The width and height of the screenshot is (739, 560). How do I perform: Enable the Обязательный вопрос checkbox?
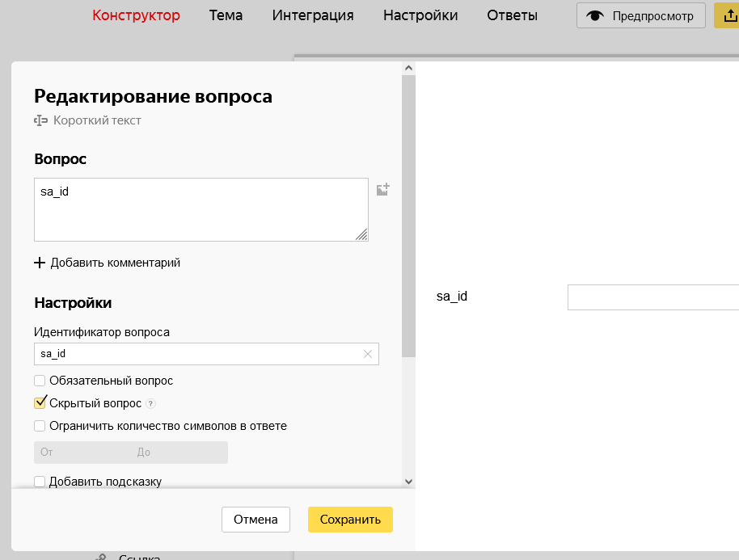point(39,380)
